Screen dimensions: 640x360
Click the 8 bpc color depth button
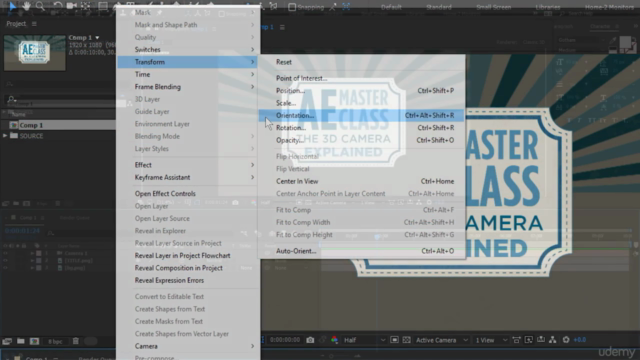[55, 341]
